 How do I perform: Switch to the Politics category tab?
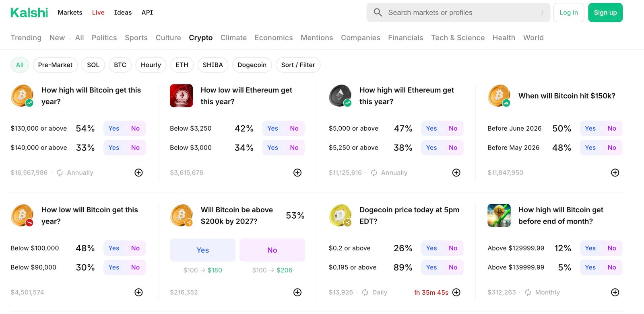[x=104, y=38]
